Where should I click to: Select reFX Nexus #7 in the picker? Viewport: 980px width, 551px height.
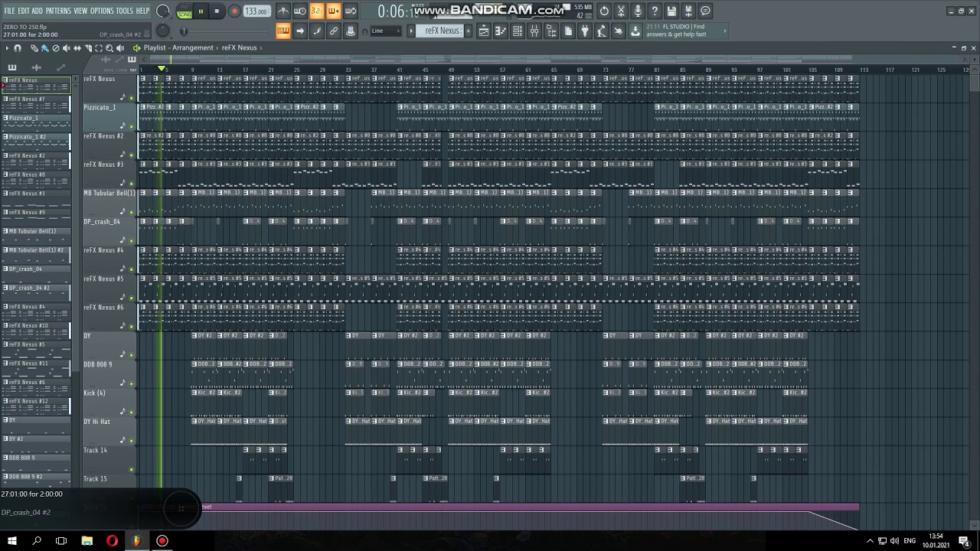click(x=36, y=103)
